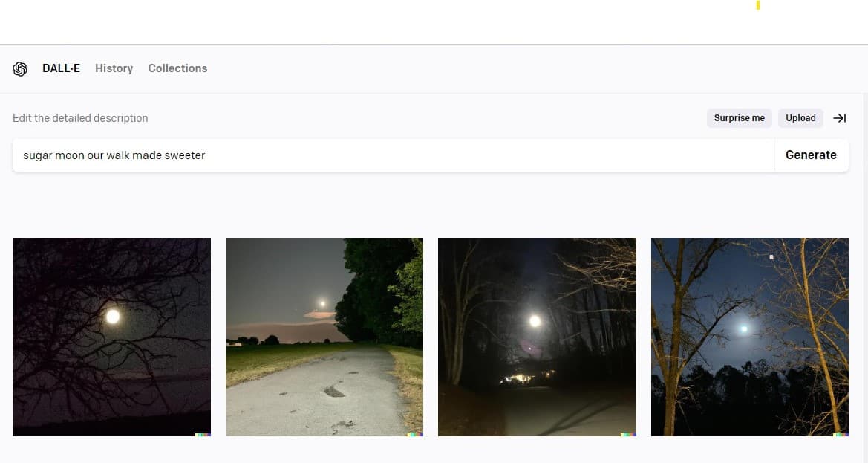The width and height of the screenshot is (868, 463).
Task: Click the Edit the detailed description label
Action: pyautogui.click(x=80, y=118)
